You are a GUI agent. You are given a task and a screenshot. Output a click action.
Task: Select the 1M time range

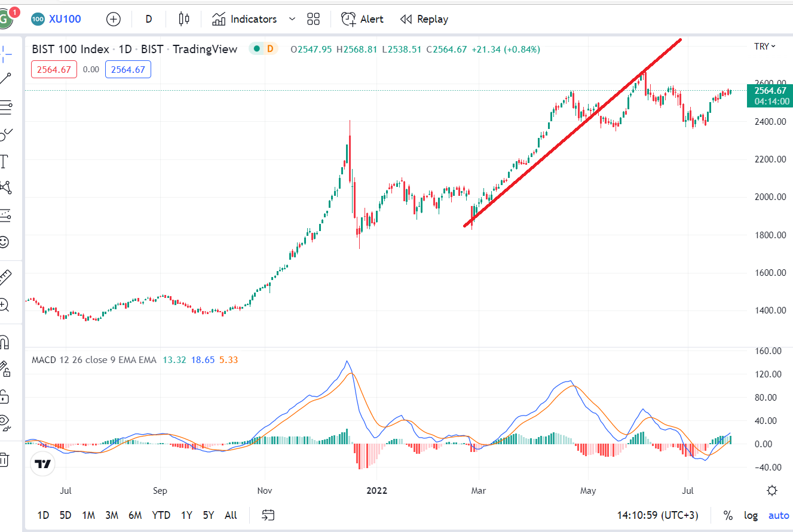[88, 515]
